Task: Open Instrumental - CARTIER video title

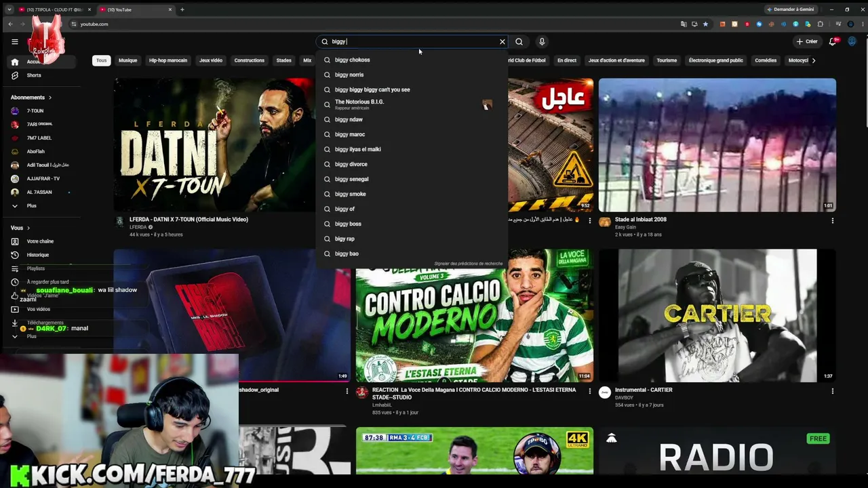Action: click(643, 390)
